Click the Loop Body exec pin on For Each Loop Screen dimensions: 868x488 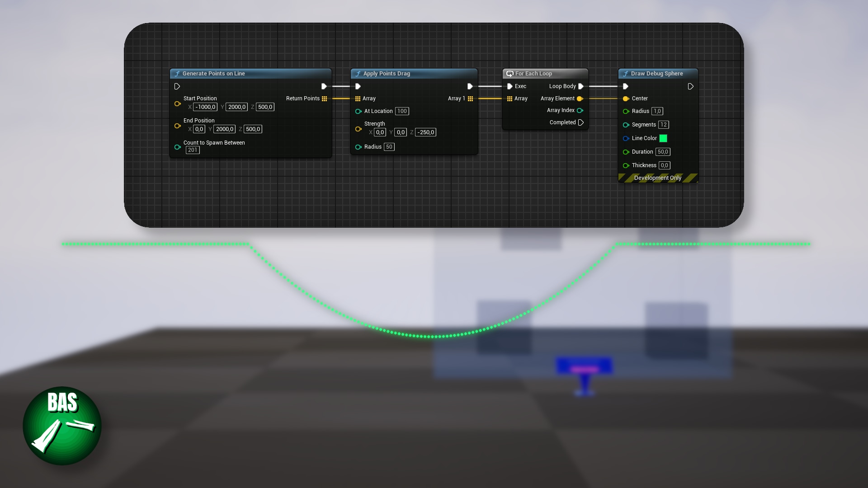[580, 86]
